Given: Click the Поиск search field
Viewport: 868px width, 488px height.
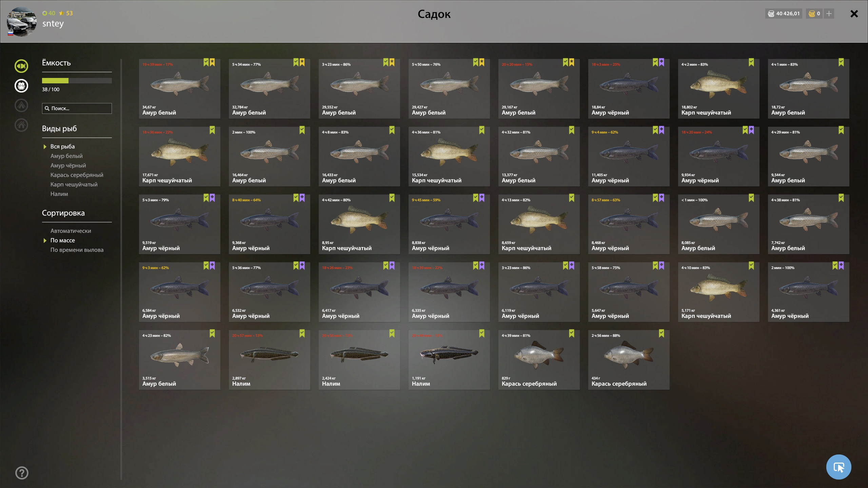Looking at the screenshot, I should tap(77, 108).
